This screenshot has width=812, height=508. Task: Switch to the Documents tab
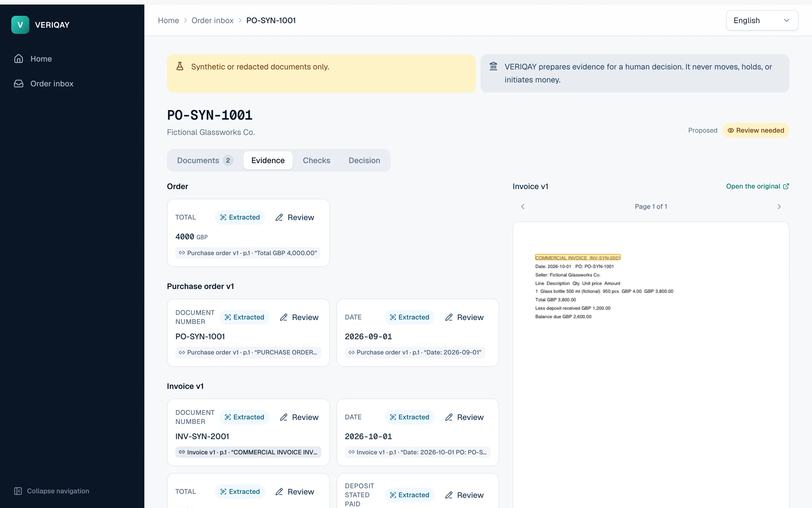tap(205, 160)
